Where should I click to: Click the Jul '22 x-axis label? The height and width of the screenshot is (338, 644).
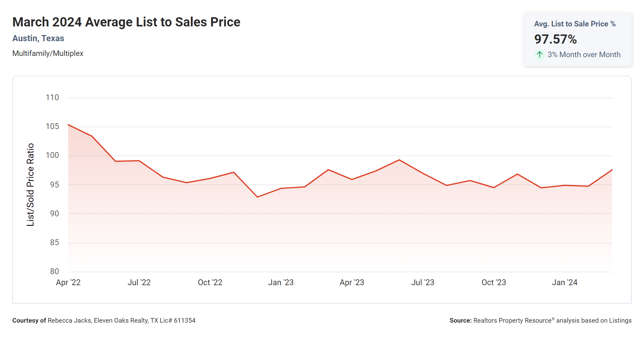coord(139,282)
